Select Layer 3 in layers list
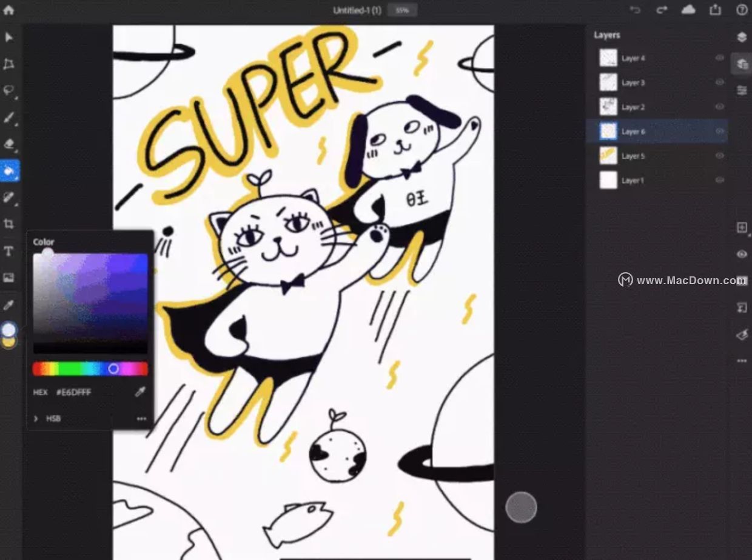 [x=657, y=82]
